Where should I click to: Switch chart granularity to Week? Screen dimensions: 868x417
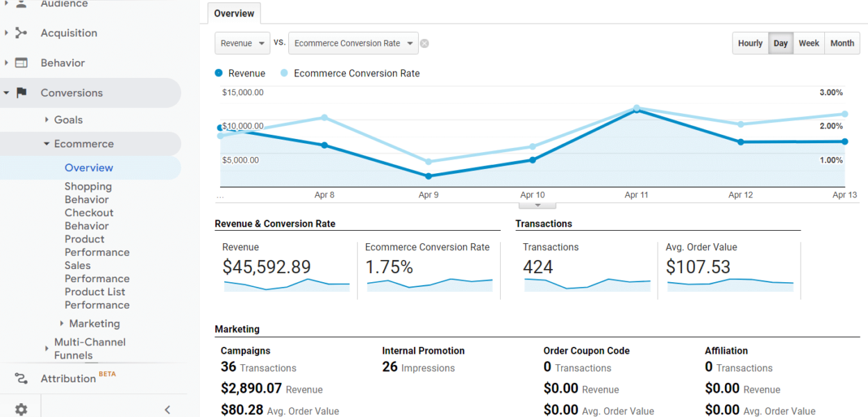(x=808, y=43)
